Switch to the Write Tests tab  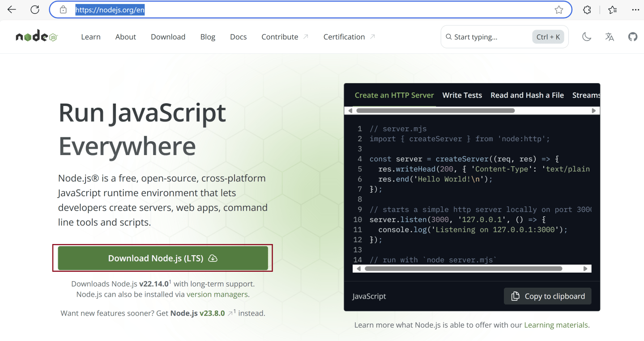[462, 95]
